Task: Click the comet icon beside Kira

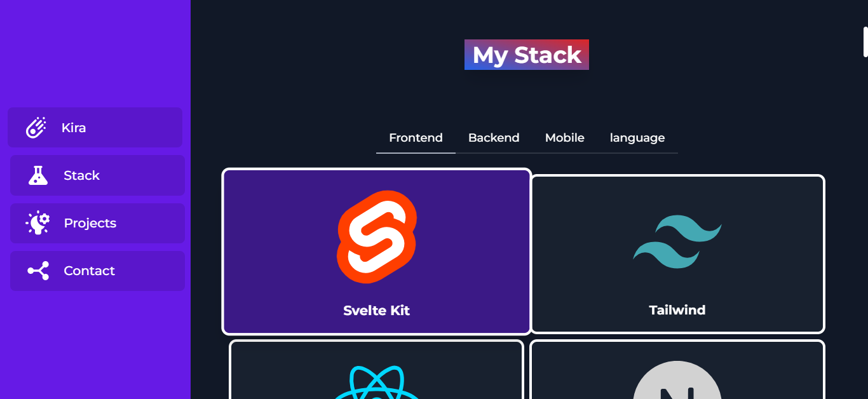Action: (x=36, y=127)
